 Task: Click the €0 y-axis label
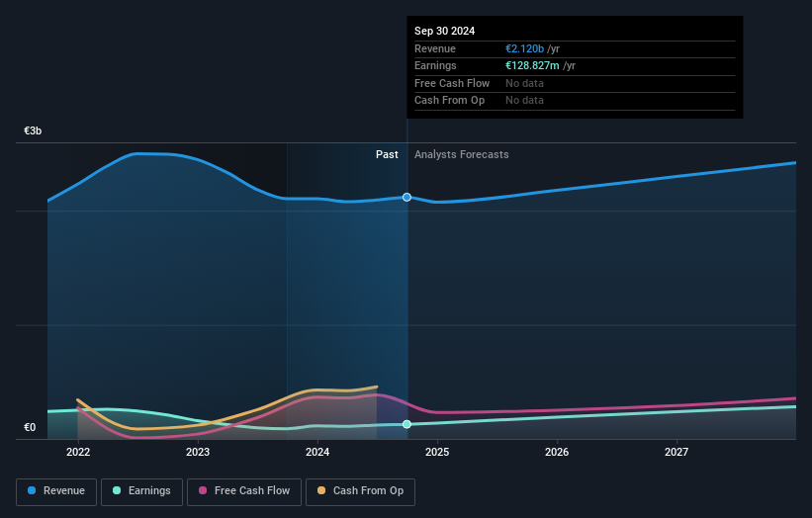(x=30, y=427)
